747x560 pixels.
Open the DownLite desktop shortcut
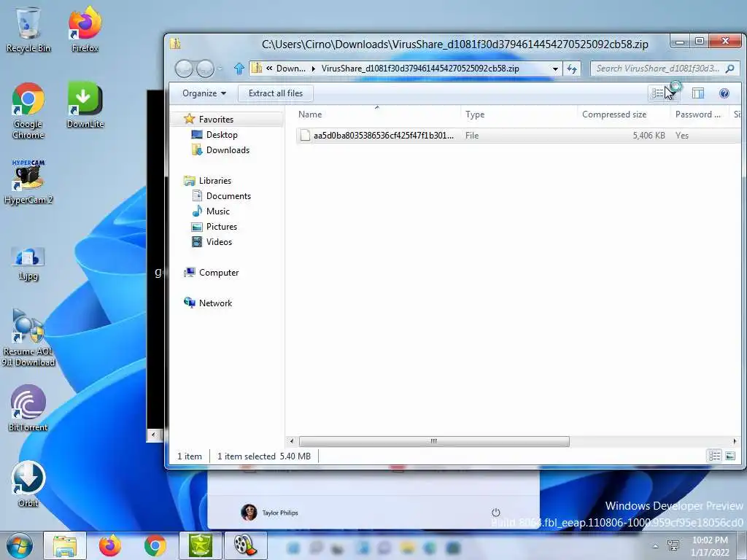point(85,105)
